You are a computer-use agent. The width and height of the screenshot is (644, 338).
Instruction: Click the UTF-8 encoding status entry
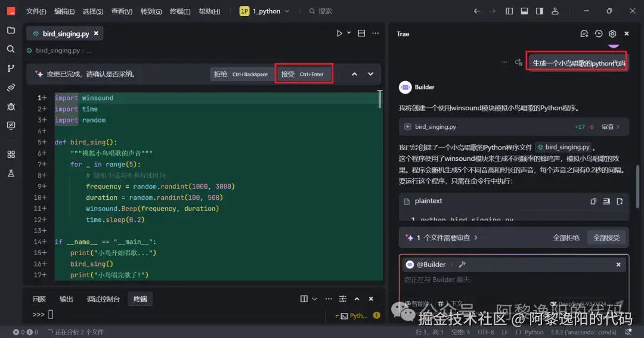click(486, 332)
